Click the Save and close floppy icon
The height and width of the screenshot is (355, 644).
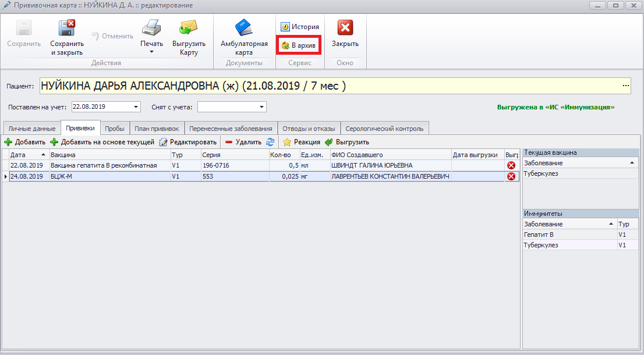point(67,29)
